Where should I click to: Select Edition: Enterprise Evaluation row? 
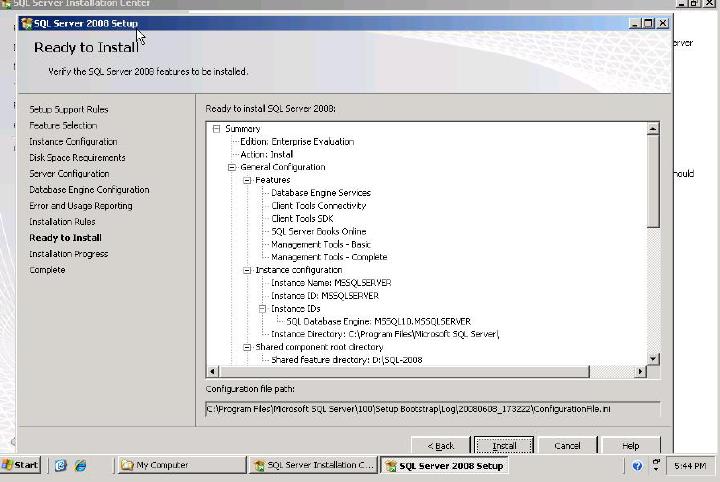tap(297, 142)
